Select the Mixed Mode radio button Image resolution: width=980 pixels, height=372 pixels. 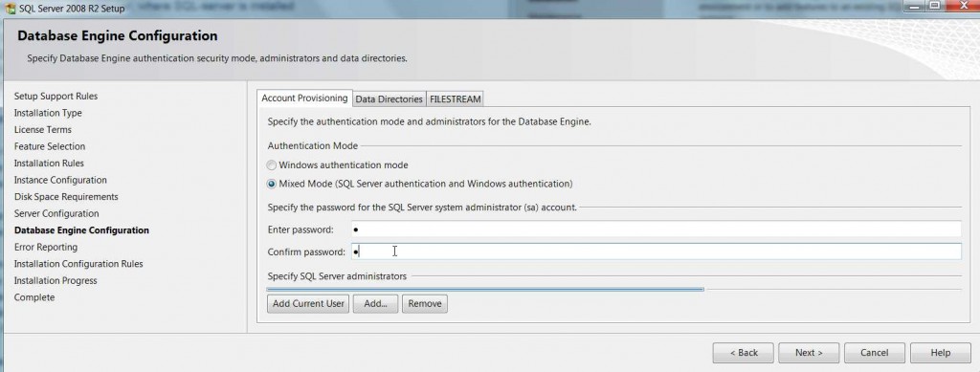coord(271,185)
